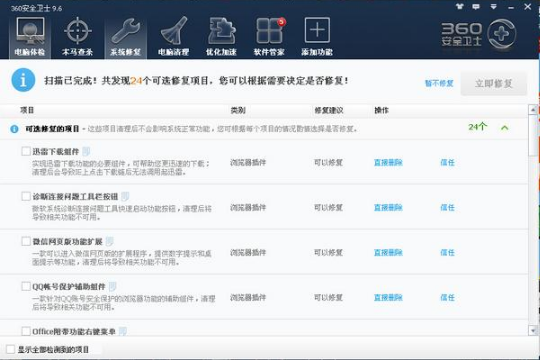Click 添加功能 add feature plus icon
This screenshot has height=360, width=540.
(317, 37)
